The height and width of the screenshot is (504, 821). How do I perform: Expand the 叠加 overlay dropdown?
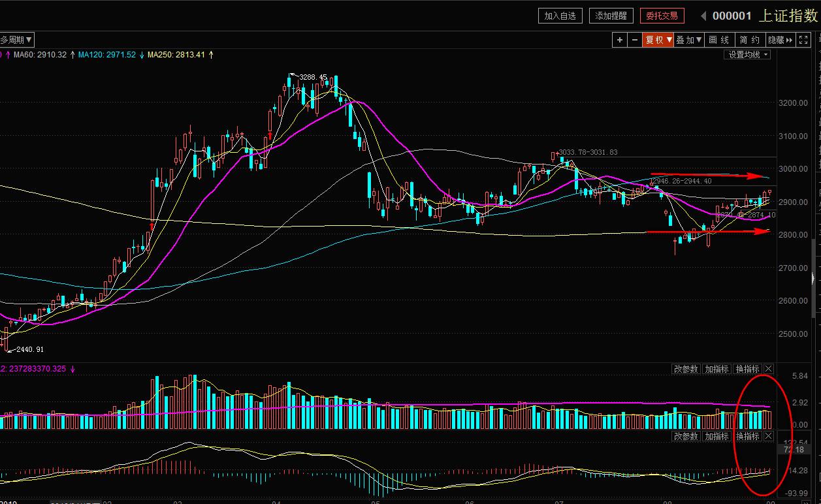click(689, 40)
